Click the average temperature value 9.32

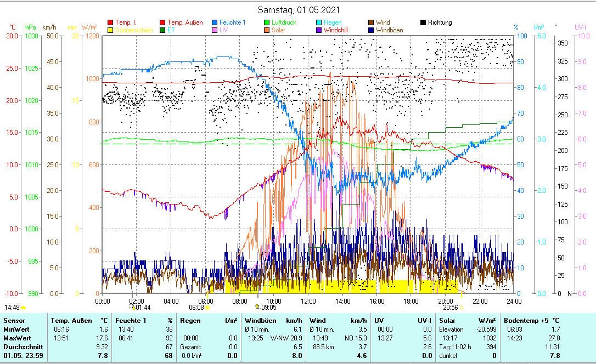(102, 347)
